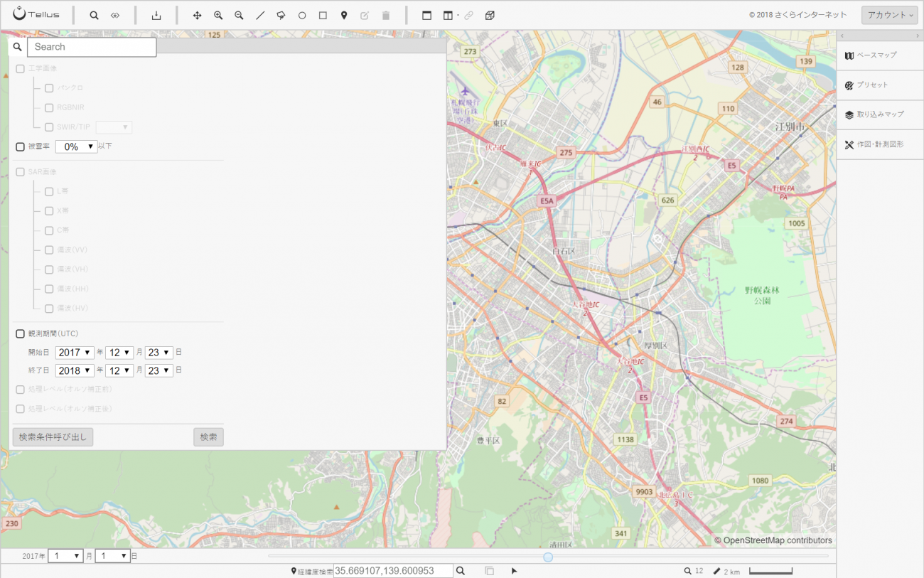Viewport: 924px width, 578px height.
Task: Open the 取り込みマップ panel
Action: click(880, 114)
